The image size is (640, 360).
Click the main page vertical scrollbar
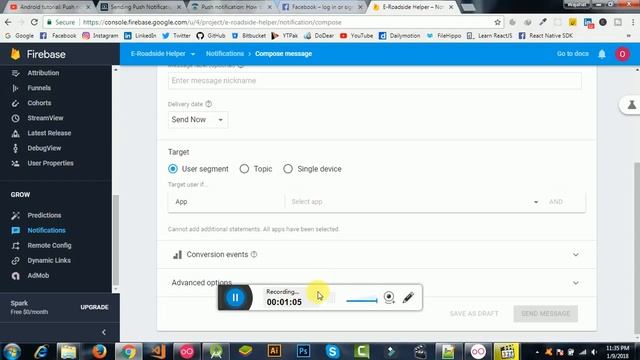tap(637, 248)
